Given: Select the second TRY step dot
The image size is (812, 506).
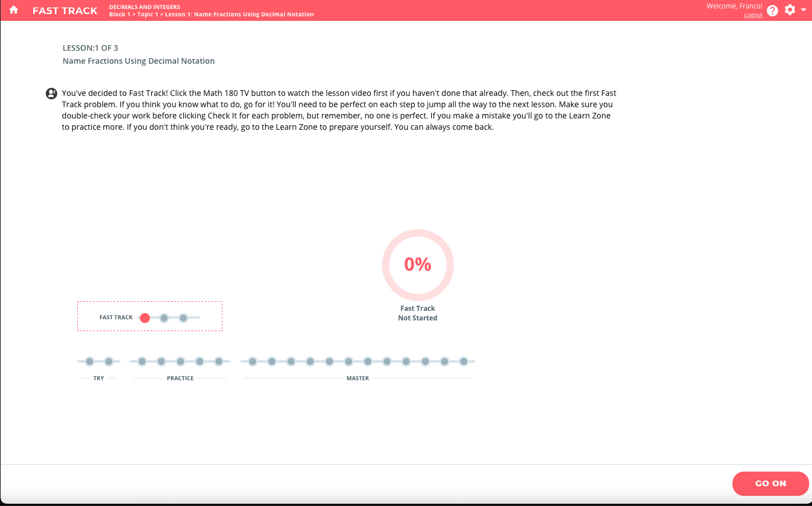Looking at the screenshot, I should (109, 361).
